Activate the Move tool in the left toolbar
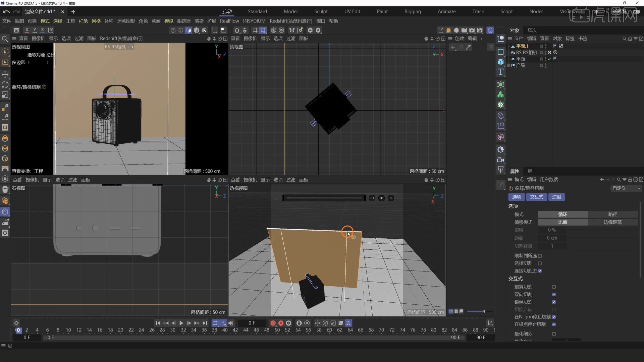 click(5, 74)
